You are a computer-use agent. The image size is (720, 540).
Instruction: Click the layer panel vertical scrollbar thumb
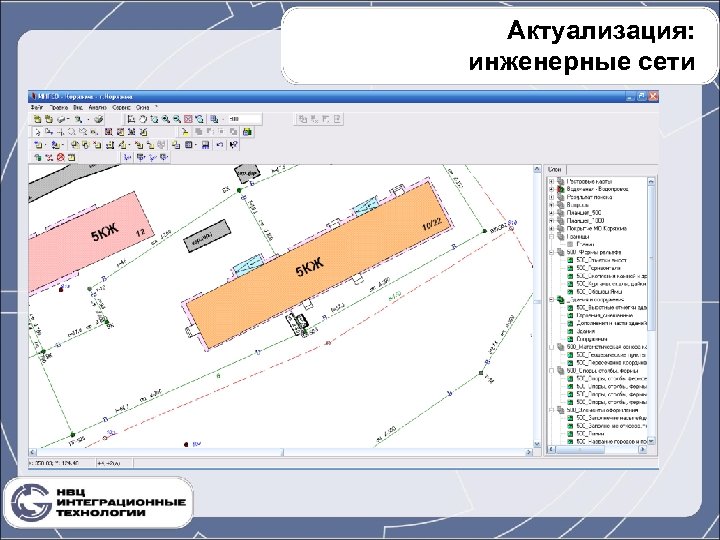[651, 257]
